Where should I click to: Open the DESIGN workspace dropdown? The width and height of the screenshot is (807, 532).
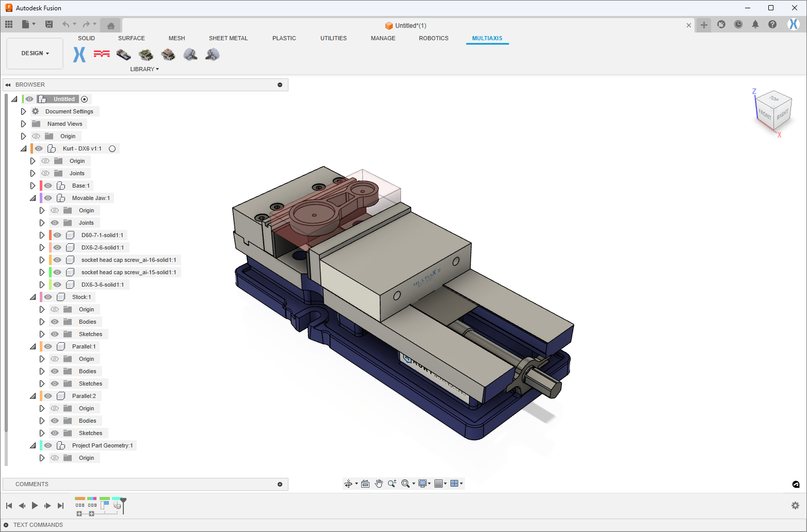(35, 53)
